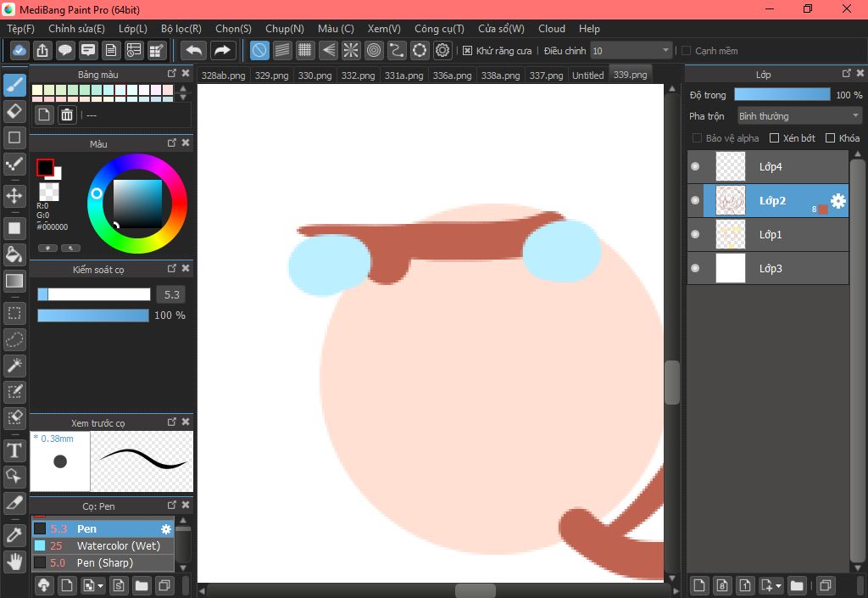
Task: Select the Move tool
Action: 14,195
